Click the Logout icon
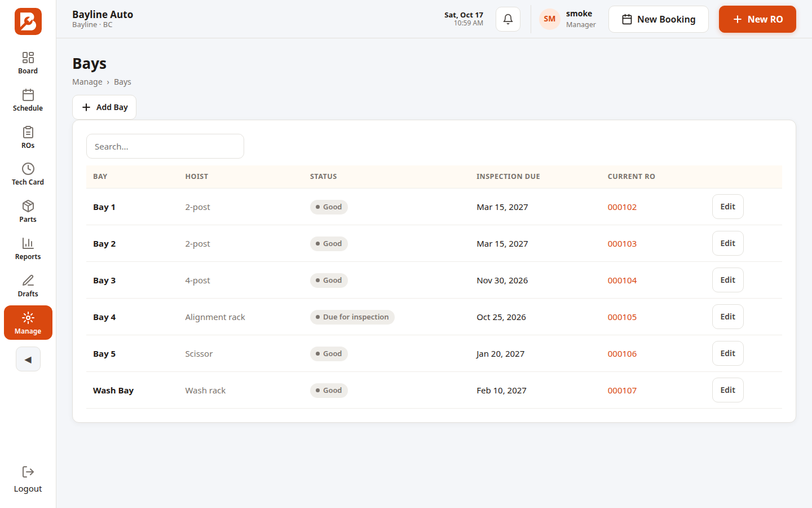Viewport: 812px width, 508px height. tap(28, 472)
